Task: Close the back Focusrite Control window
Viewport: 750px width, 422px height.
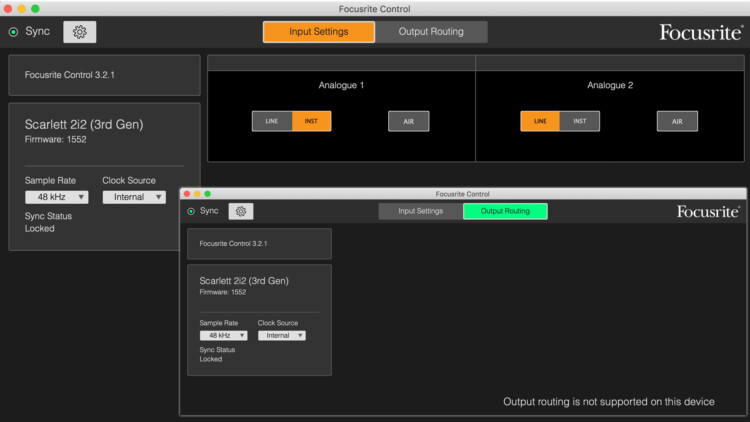Action: 8,9
